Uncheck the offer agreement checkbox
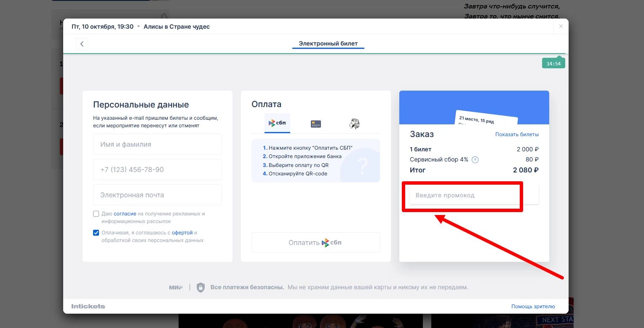This screenshot has height=328, width=644. [96, 233]
